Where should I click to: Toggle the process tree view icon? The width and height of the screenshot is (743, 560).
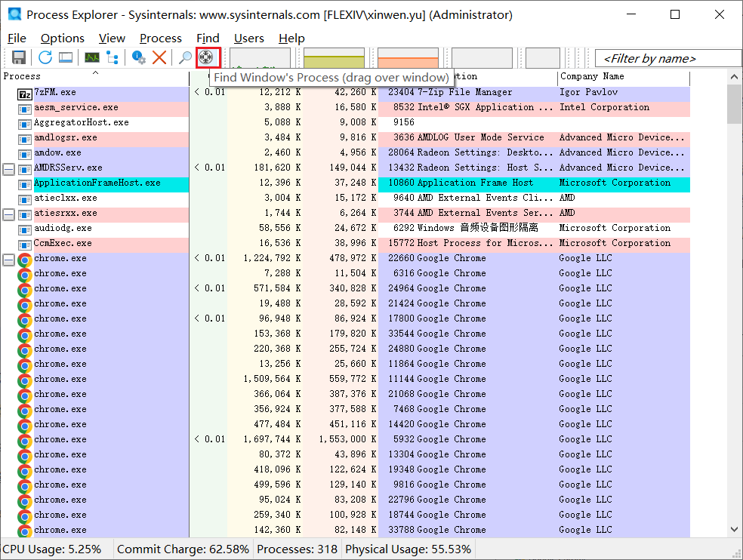tap(113, 57)
